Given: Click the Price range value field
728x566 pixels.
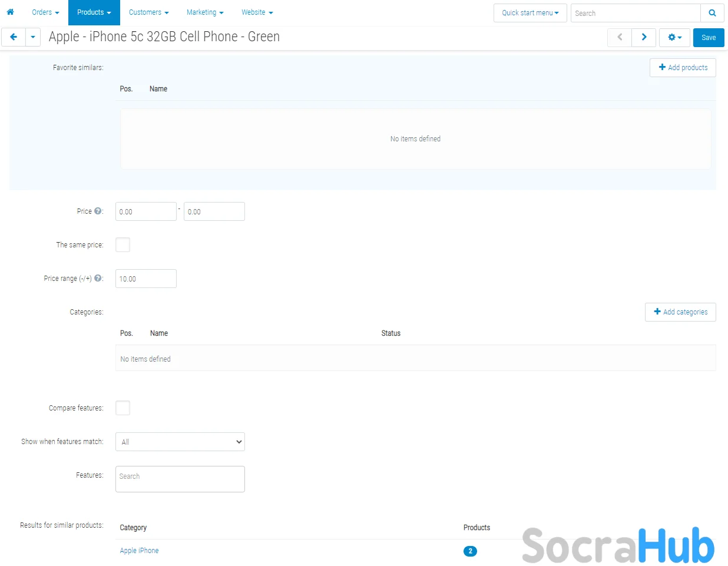Looking at the screenshot, I should click(146, 279).
